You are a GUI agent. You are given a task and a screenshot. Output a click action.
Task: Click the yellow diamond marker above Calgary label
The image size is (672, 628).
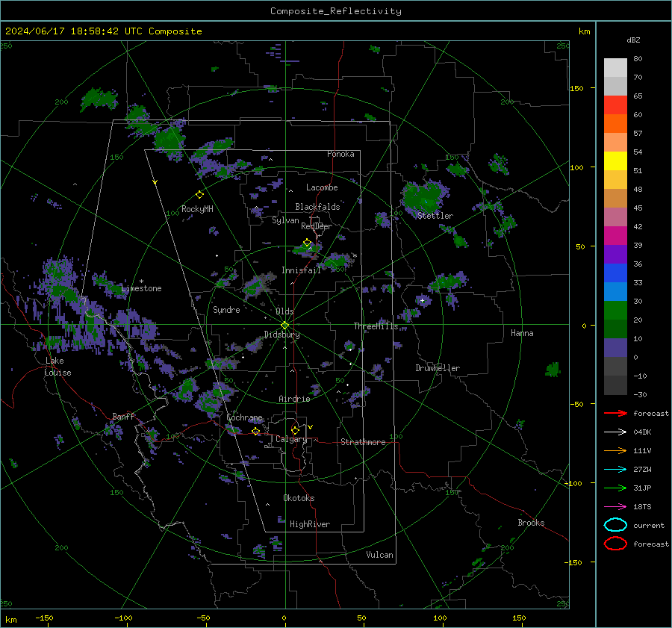coord(295,430)
